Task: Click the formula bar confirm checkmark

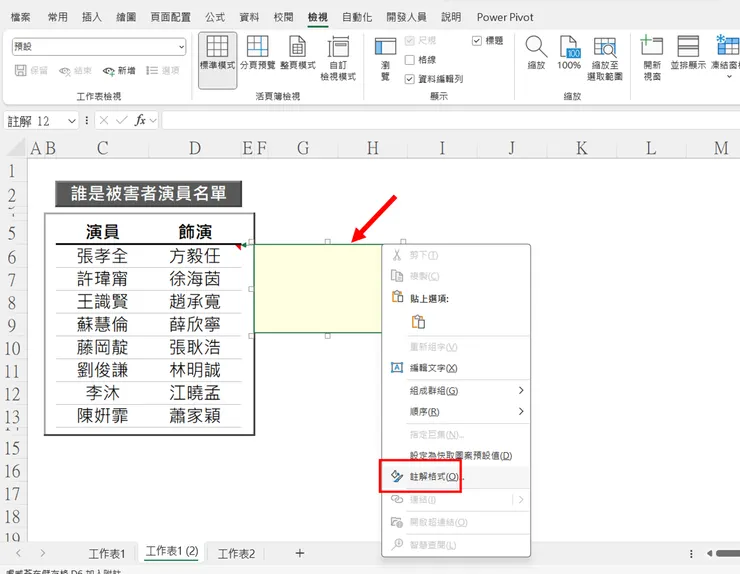Action: click(122, 120)
